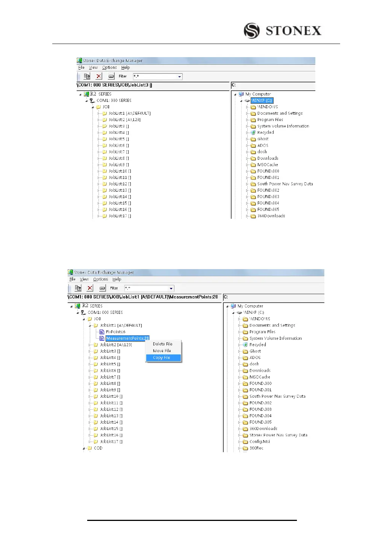
Task: Click the Config.Msi folder icon
Action: 245,442
